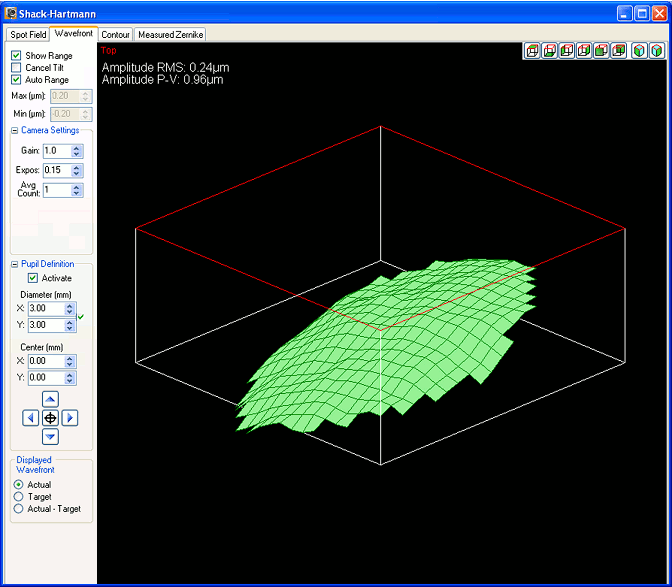Center the pupil with crosshair button
This screenshot has height=587, width=672.
(50, 418)
